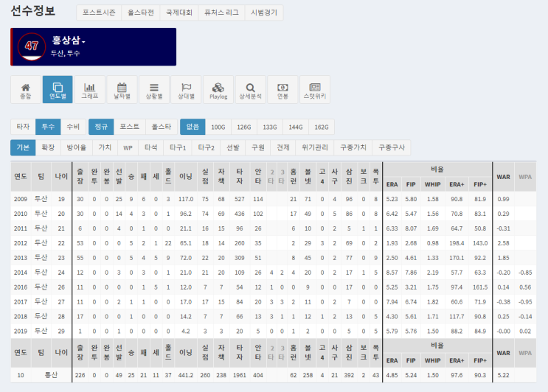
Task: Click the number 47 jersey badge
Action: 32,46
